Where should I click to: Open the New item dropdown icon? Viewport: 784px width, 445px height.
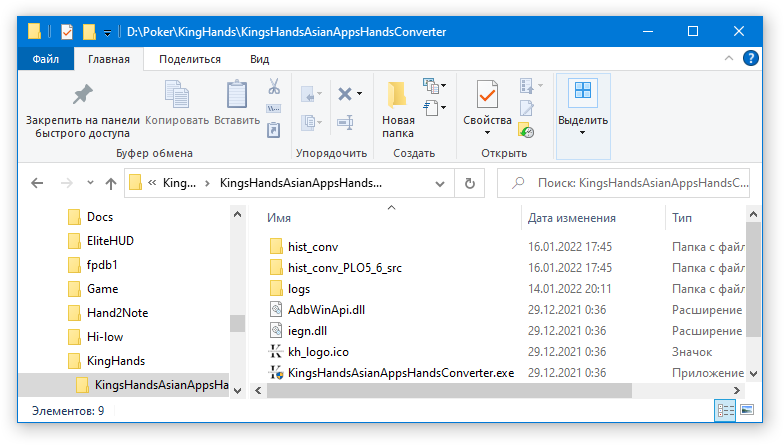pyautogui.click(x=434, y=86)
